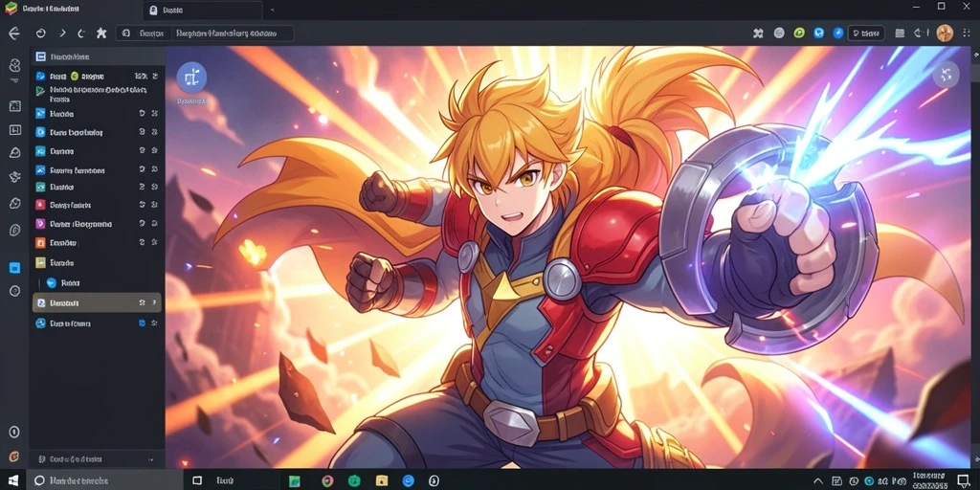The image size is (980, 490).
Task: Focus the taskbar search box
Action: click(x=106, y=480)
